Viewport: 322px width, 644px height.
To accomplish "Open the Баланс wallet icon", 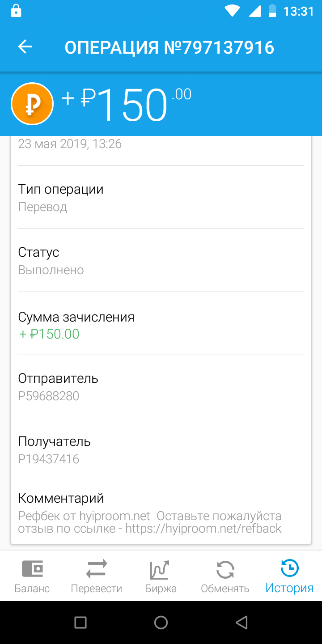I will 32,569.
